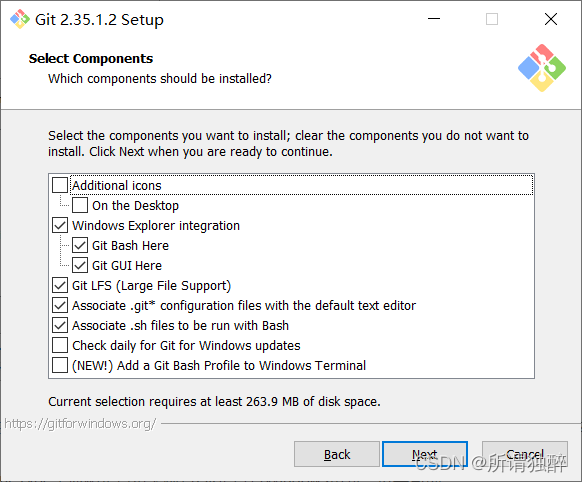Cancel the Git setup
Image resolution: width=582 pixels, height=482 pixels.
tap(524, 454)
